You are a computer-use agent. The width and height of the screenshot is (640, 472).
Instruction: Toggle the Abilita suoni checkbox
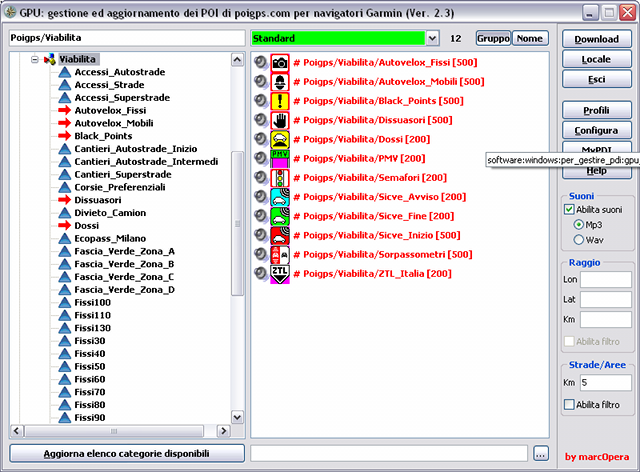point(569,209)
